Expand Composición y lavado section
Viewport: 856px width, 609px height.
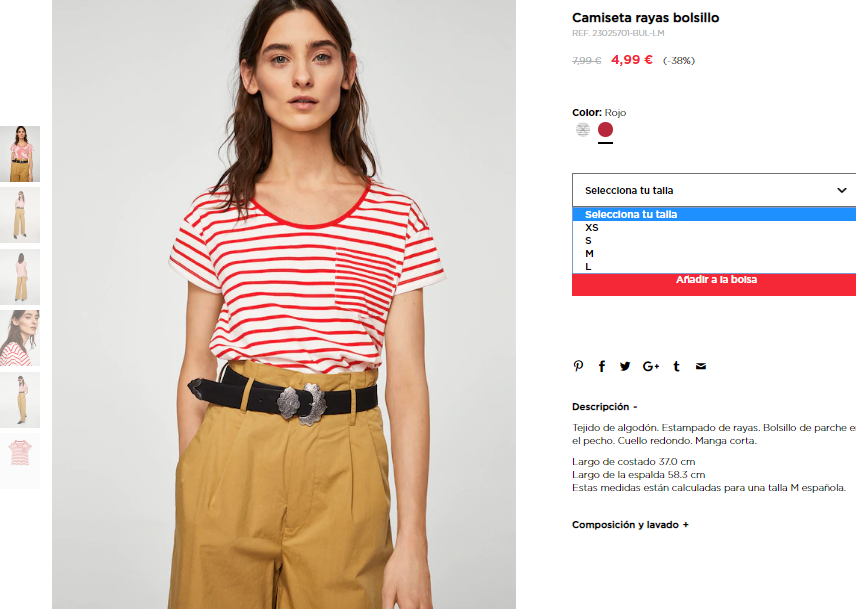click(x=630, y=524)
